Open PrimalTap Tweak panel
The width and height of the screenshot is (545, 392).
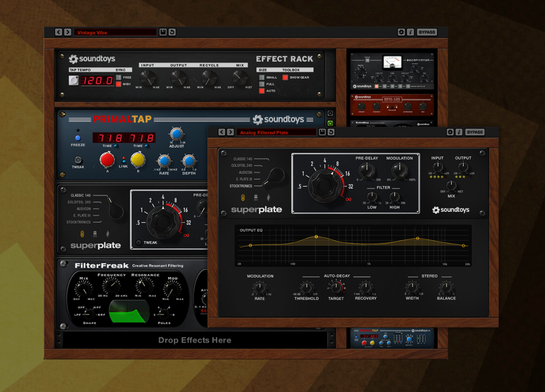tap(78, 160)
